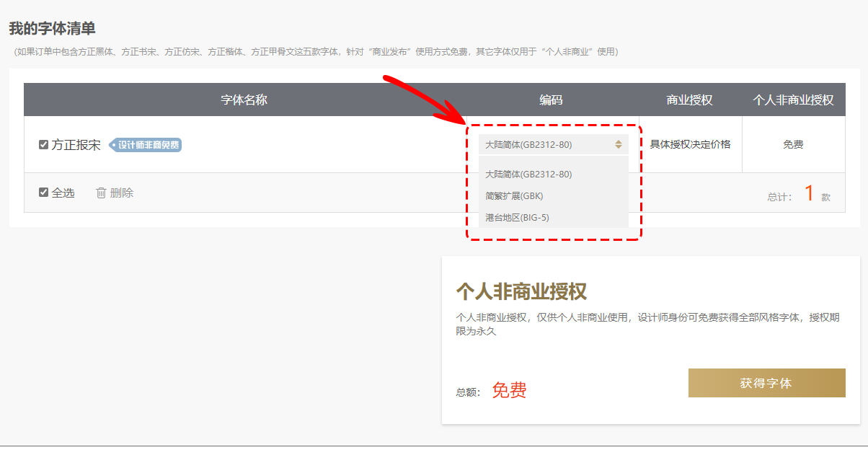This screenshot has width=868, height=450.
Task: Click the 个人非商业授权 panel heading
Action: tap(521, 291)
